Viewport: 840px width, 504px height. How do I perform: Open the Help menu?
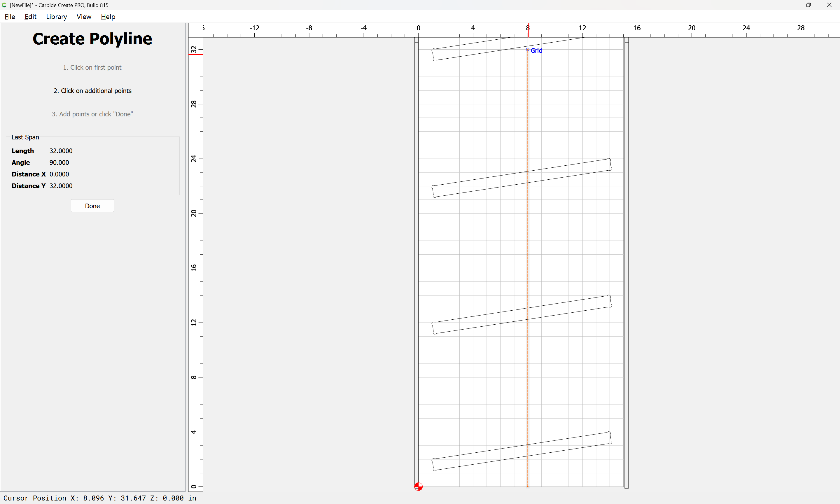pyautogui.click(x=108, y=17)
